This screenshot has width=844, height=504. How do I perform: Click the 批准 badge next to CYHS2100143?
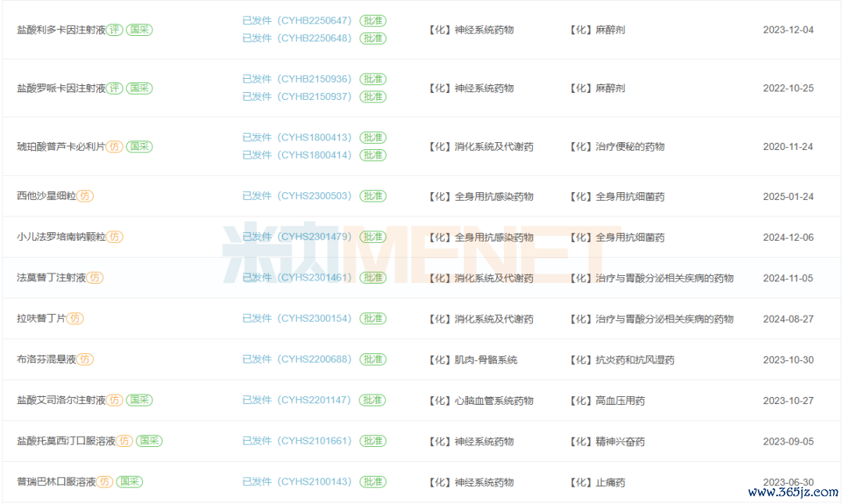(x=373, y=482)
